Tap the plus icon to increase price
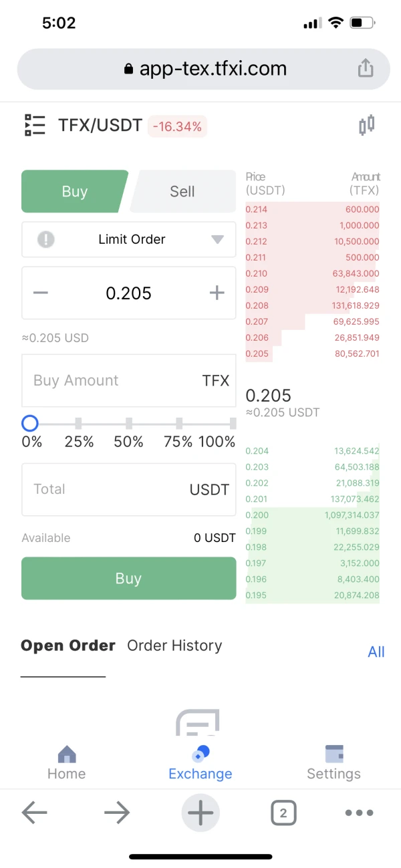 coord(217,293)
